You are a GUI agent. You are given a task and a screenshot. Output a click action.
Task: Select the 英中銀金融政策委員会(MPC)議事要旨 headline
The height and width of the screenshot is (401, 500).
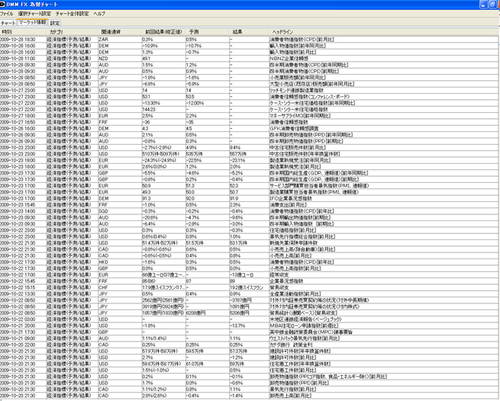coord(311,332)
